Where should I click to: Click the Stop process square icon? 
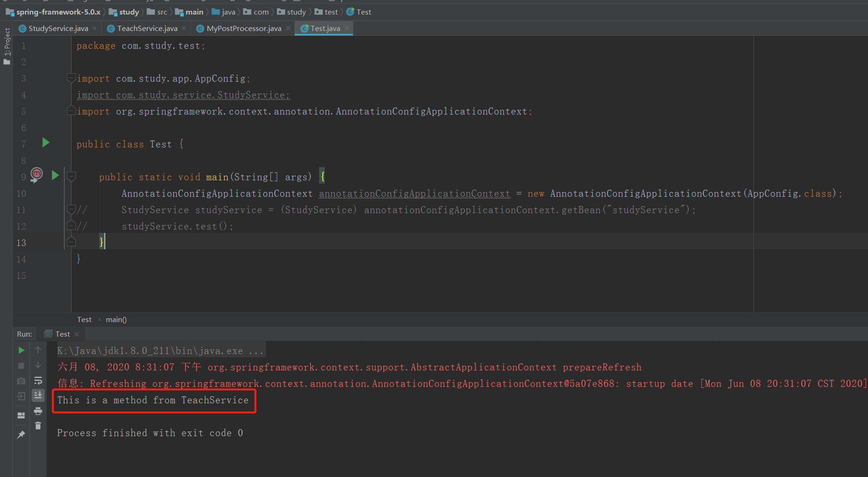click(x=21, y=365)
